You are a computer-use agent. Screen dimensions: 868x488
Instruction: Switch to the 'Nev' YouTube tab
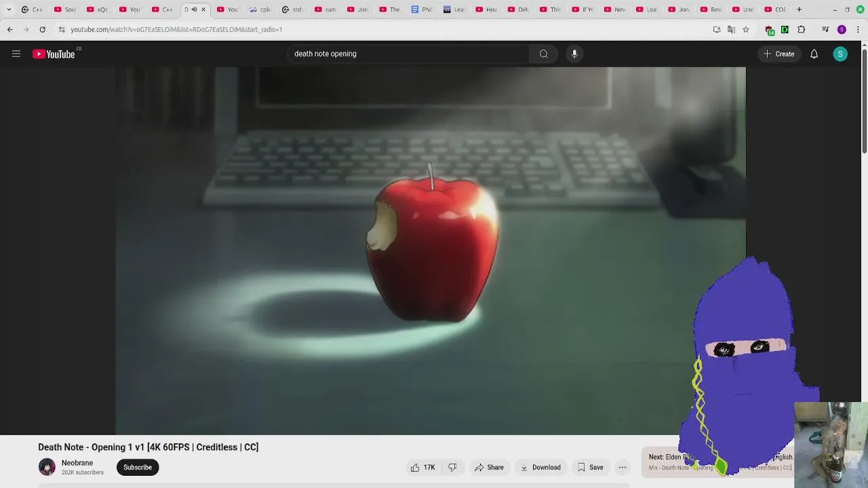[615, 9]
